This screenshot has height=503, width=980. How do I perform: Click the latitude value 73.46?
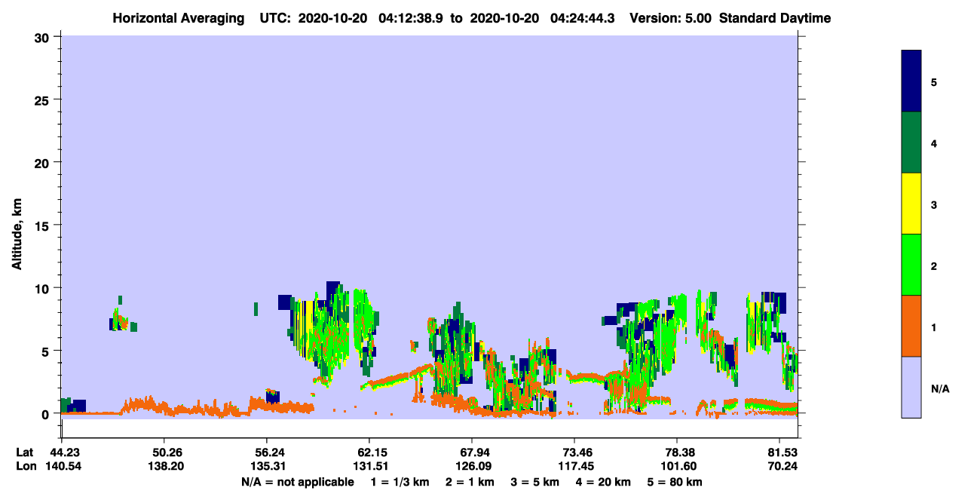(x=574, y=452)
